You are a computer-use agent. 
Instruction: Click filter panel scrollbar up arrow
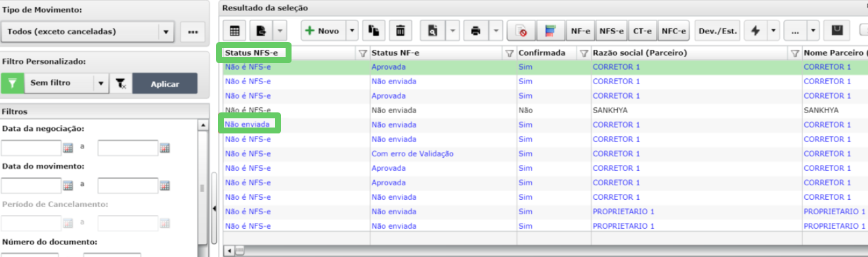tap(203, 124)
